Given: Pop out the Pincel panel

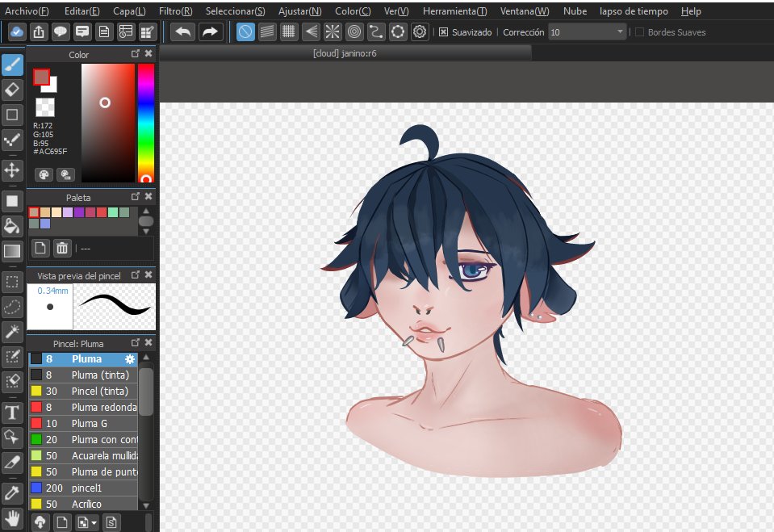Looking at the screenshot, I should (136, 343).
